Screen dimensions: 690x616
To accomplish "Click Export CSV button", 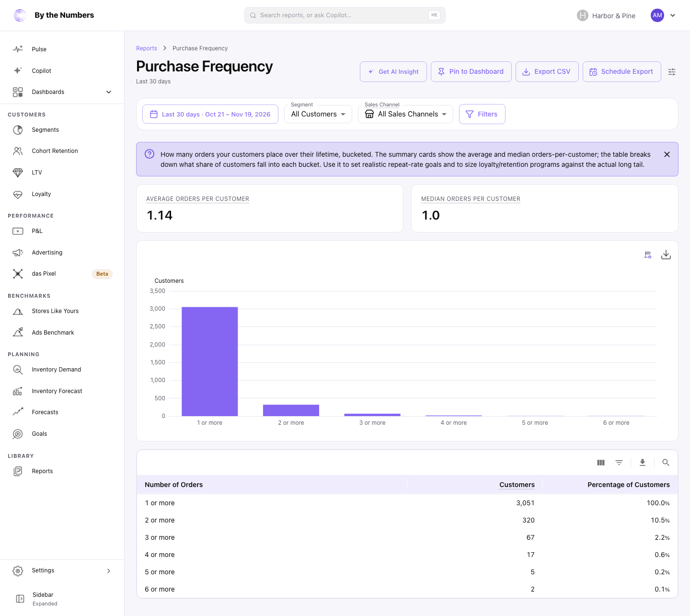I will [547, 72].
